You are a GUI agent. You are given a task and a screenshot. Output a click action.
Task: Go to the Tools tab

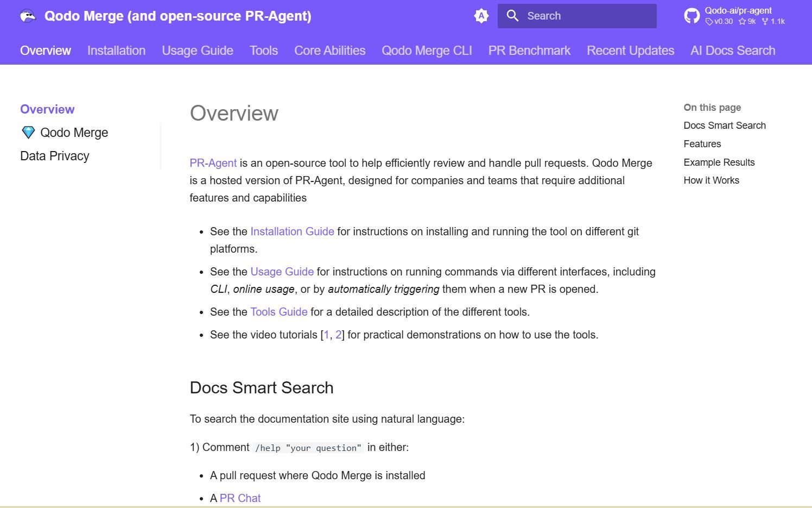coord(264,51)
